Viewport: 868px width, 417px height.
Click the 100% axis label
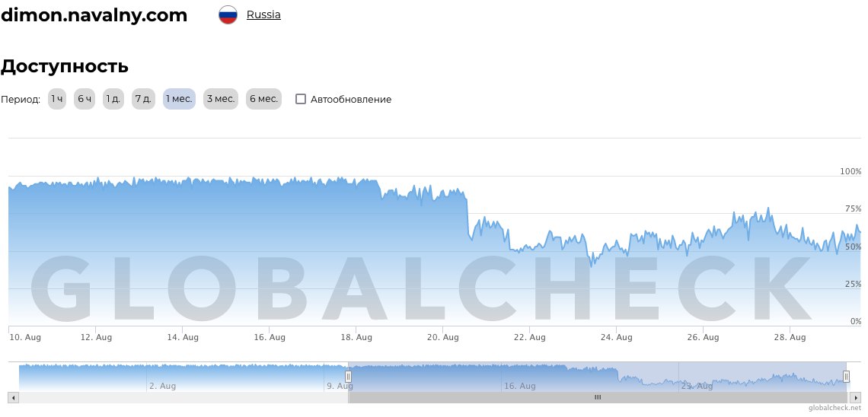[x=850, y=171]
